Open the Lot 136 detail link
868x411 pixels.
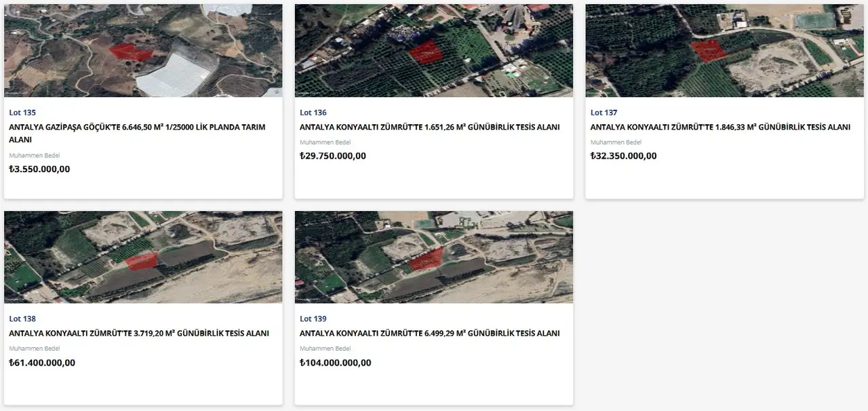click(312, 113)
